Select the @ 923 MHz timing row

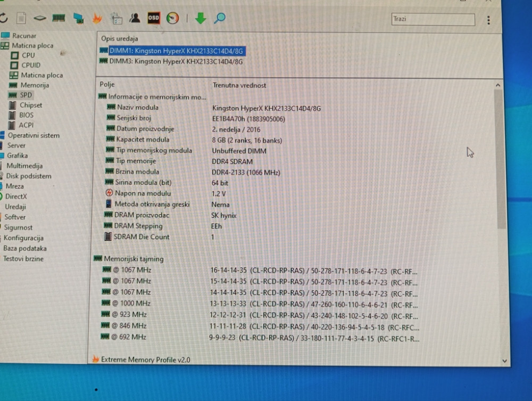pos(260,315)
